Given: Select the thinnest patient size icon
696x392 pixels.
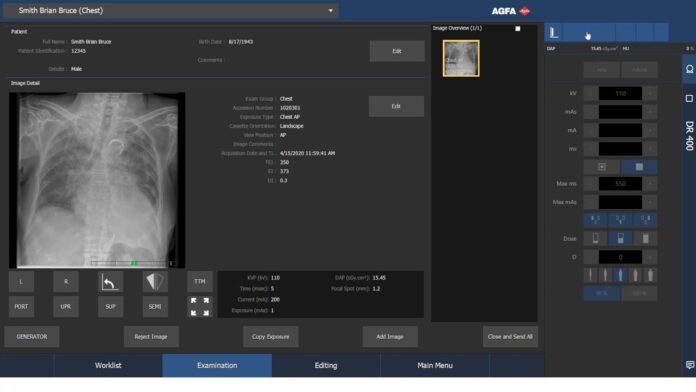Looking at the screenshot, I should (590, 275).
